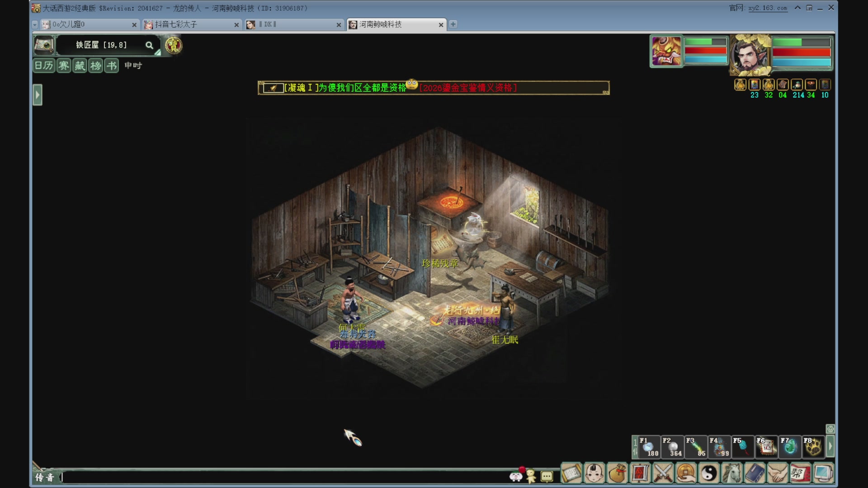The width and height of the screenshot is (868, 488).
Task: Open the 帮 guild banner icon
Action: point(800,473)
